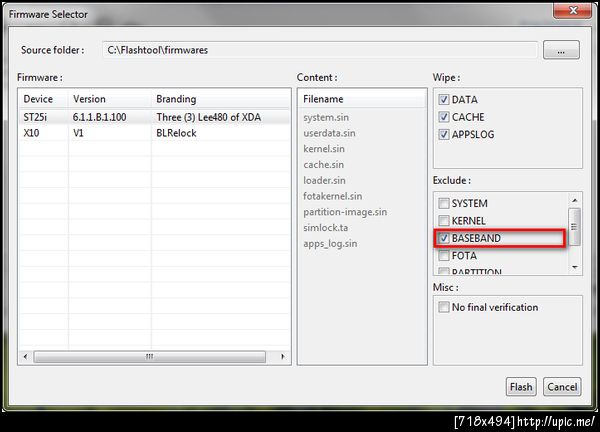Untick the DATA wipe checkbox
600x432 pixels.
443,99
